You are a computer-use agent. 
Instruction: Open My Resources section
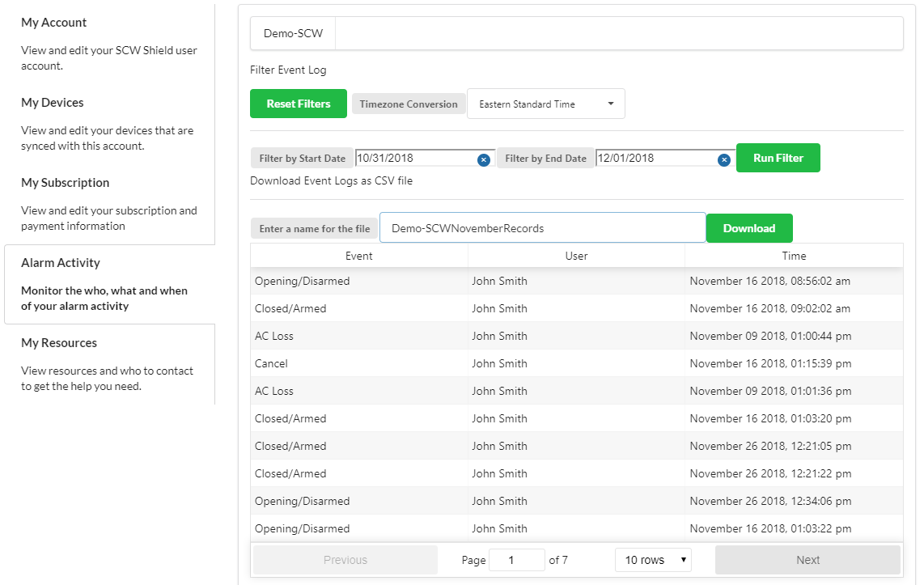tap(59, 343)
